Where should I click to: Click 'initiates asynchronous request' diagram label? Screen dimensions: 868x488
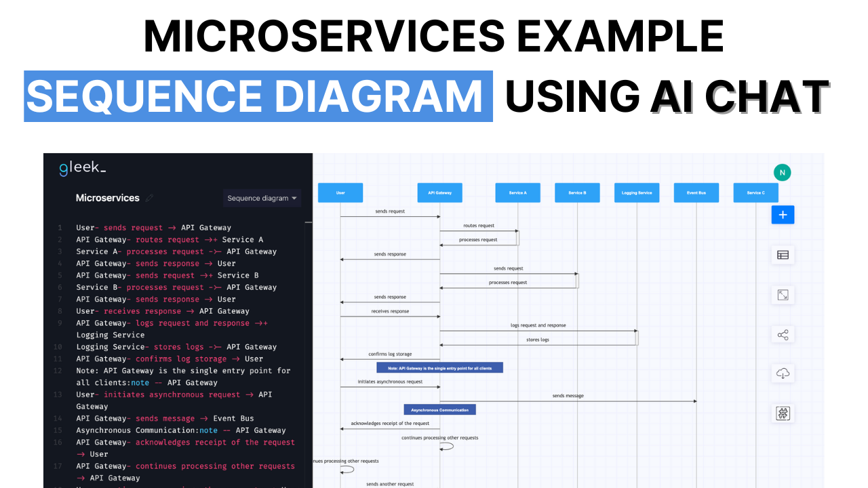coord(390,382)
